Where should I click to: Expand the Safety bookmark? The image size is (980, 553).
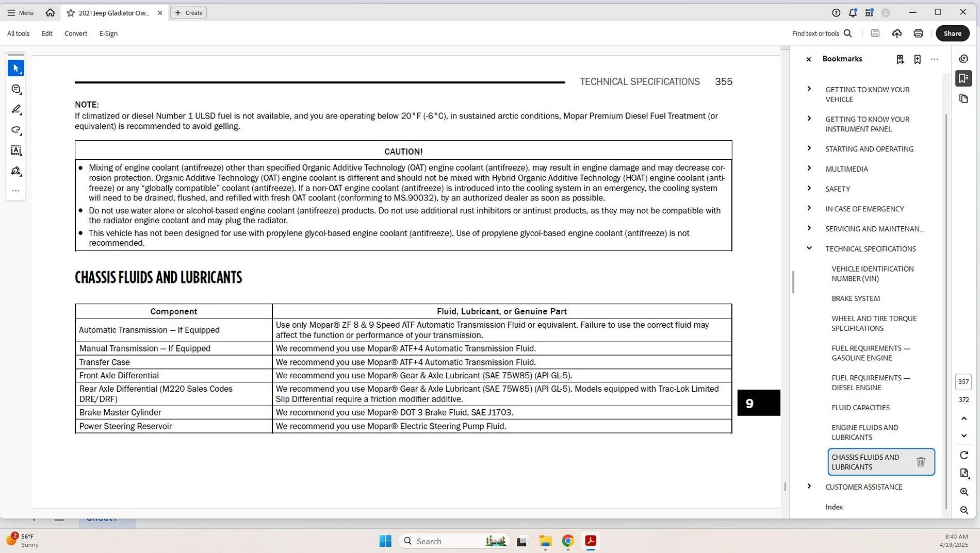[809, 189]
